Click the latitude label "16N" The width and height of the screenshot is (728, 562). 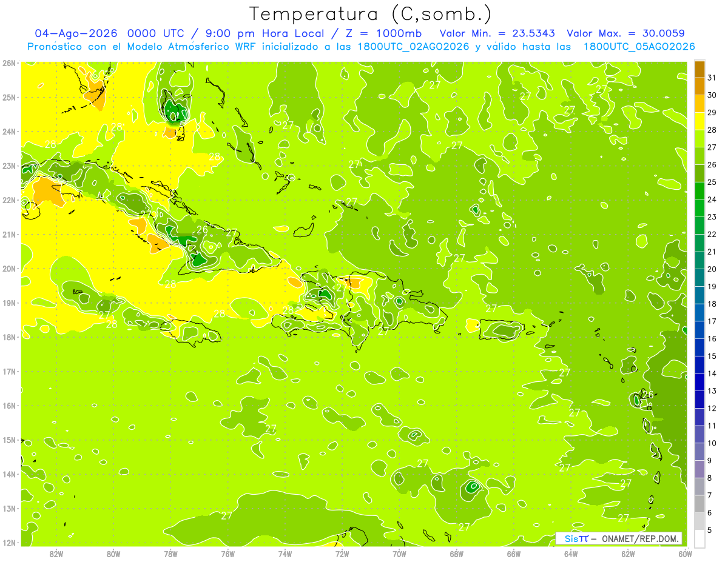click(x=8, y=406)
